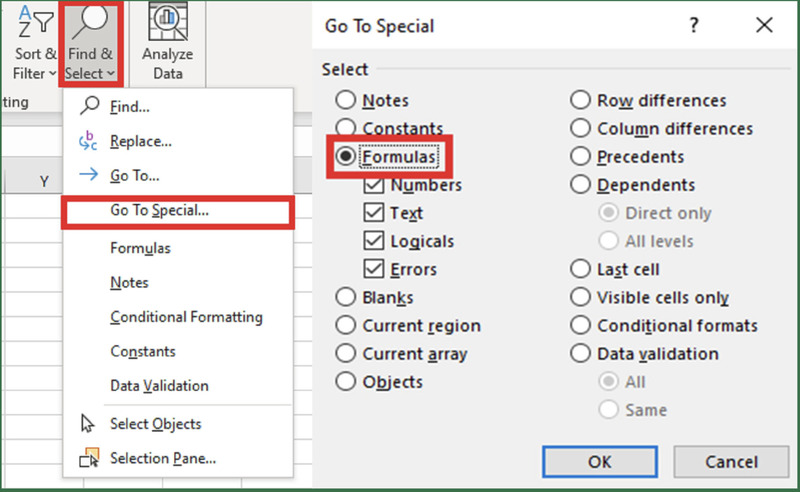Click the Selection Pane icon
The height and width of the screenshot is (492, 800).
click(89, 458)
